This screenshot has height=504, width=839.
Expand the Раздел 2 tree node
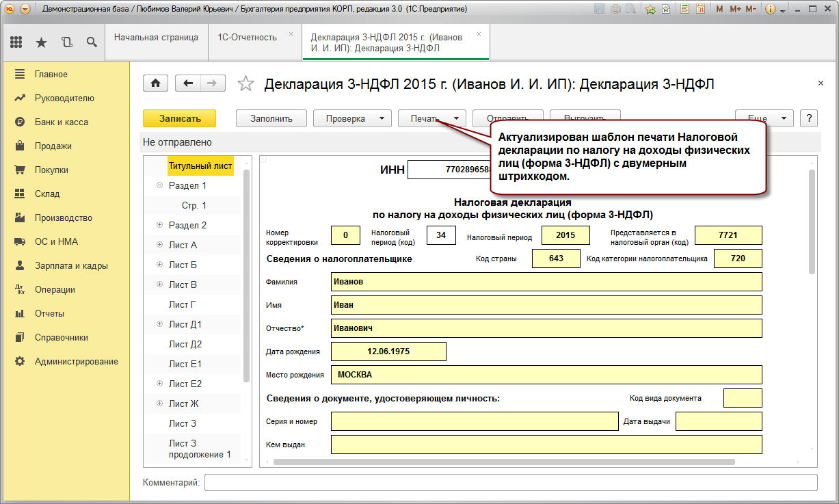pos(159,225)
